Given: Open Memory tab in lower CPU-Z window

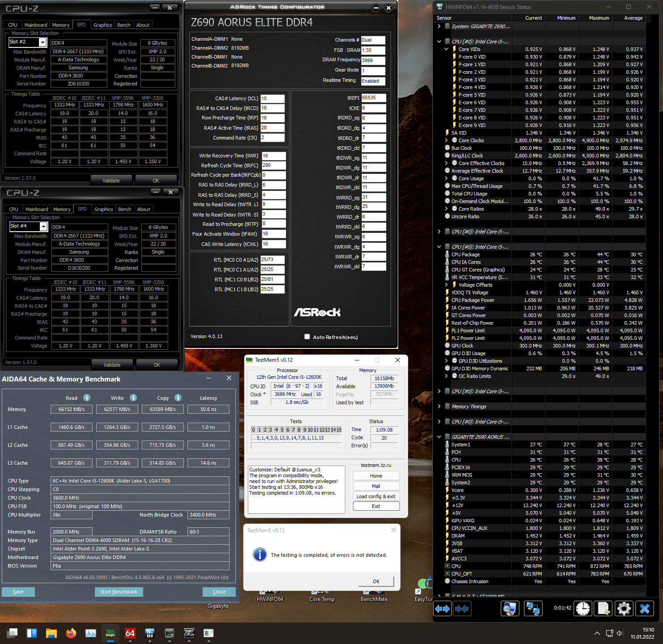Looking at the screenshot, I should tap(62, 209).
